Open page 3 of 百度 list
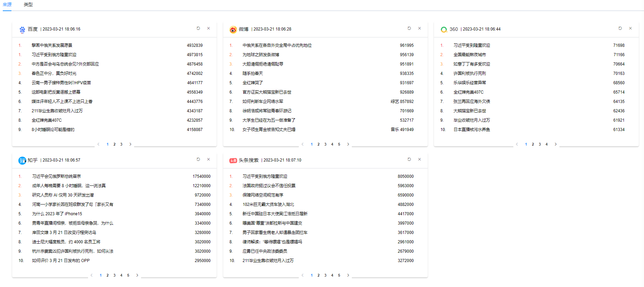 click(x=121, y=144)
